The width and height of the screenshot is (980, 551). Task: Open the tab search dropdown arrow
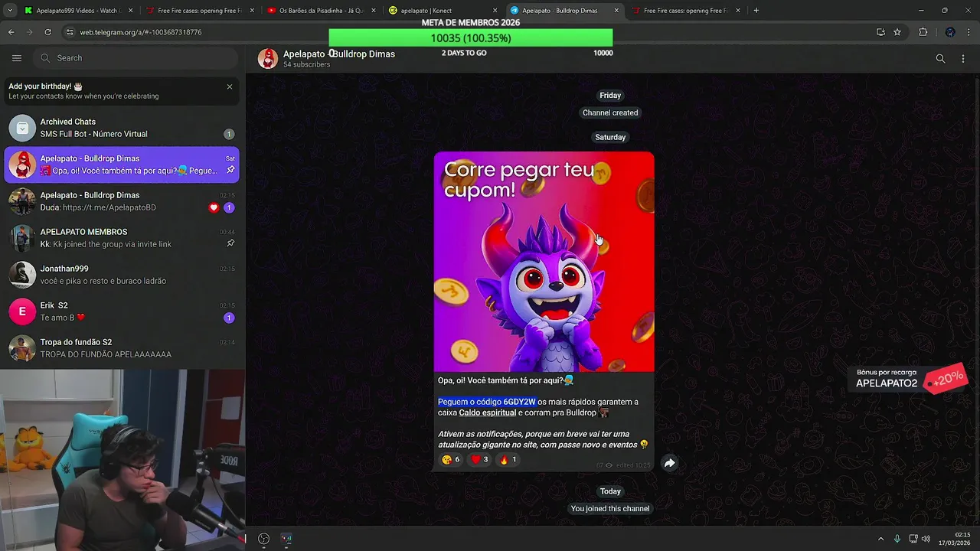pos(10,11)
